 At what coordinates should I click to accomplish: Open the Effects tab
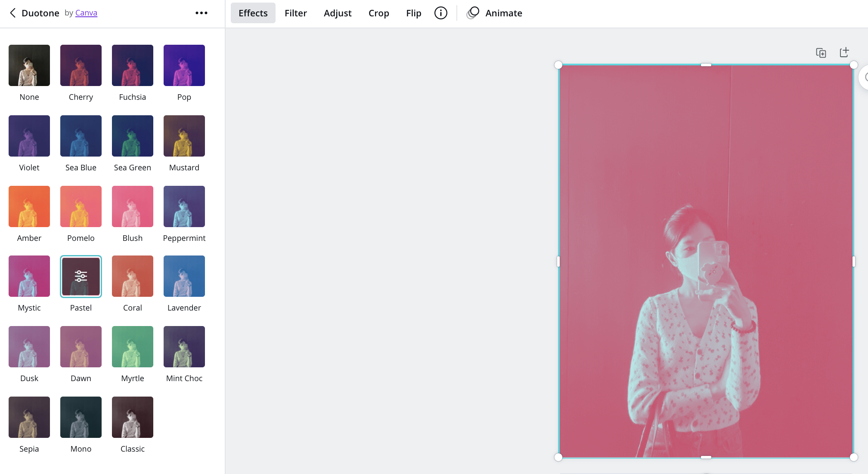click(253, 13)
